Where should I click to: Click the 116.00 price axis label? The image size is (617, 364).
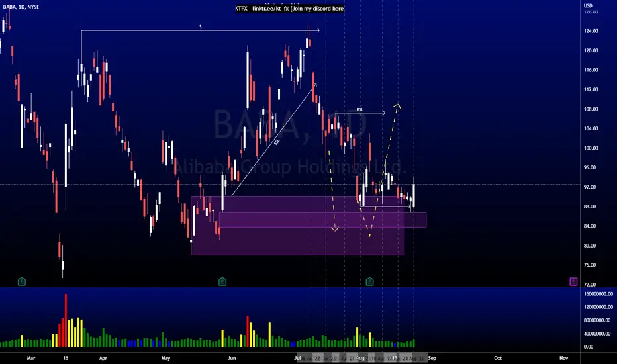pyautogui.click(x=591, y=70)
